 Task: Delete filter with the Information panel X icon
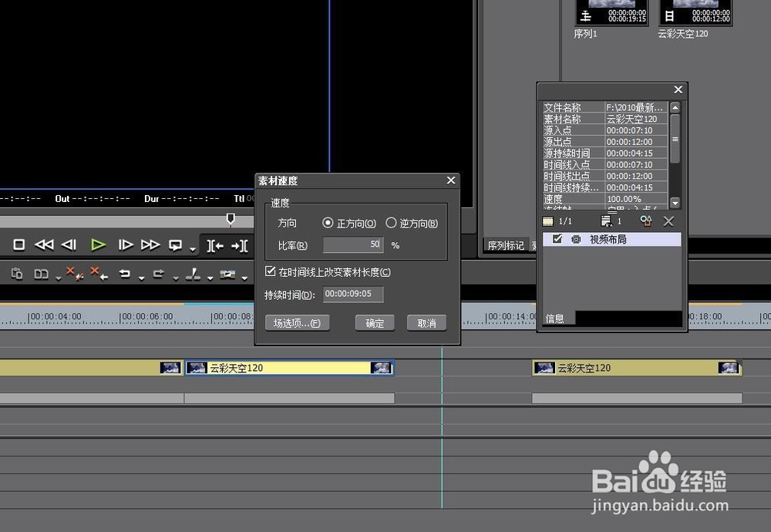click(x=668, y=221)
